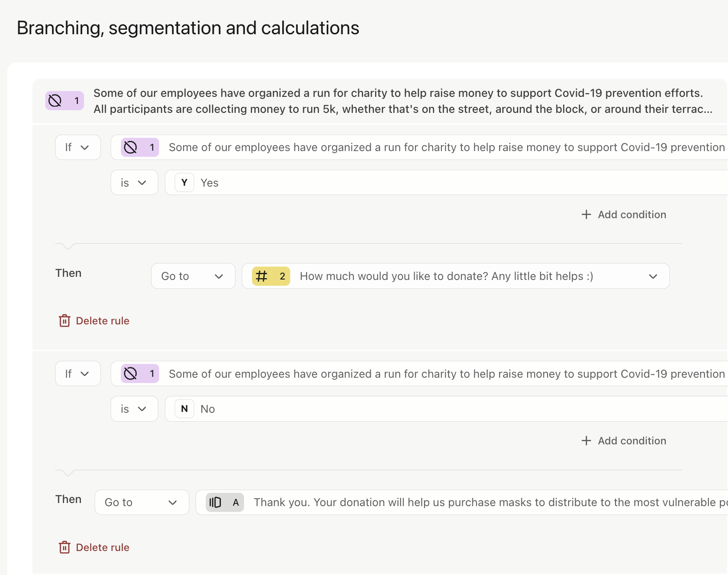Open the Go to dropdown in second rule
The width and height of the screenshot is (728, 575).
142,503
